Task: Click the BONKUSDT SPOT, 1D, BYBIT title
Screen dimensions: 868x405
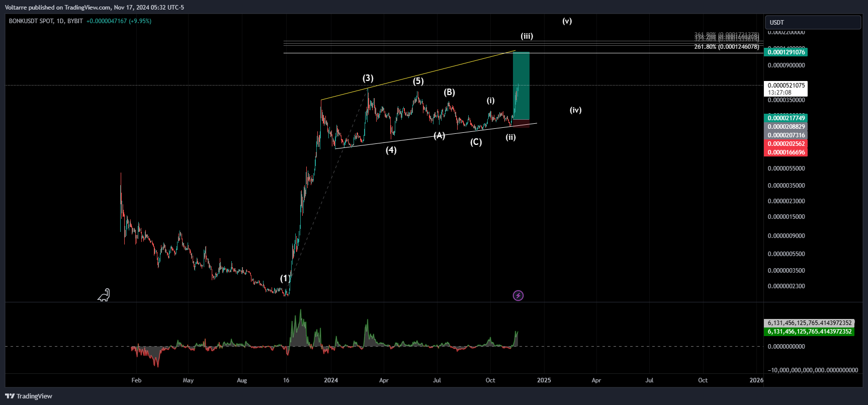Action: click(46, 21)
